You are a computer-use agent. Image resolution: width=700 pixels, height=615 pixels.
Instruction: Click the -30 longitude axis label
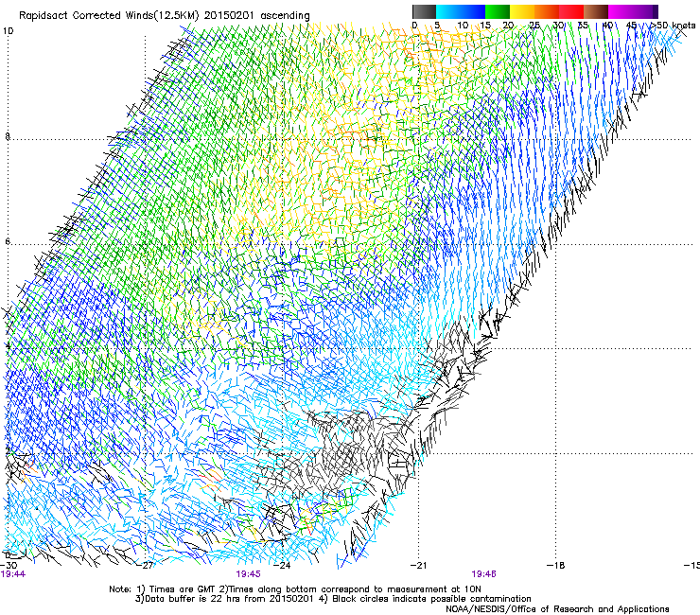click(x=9, y=565)
